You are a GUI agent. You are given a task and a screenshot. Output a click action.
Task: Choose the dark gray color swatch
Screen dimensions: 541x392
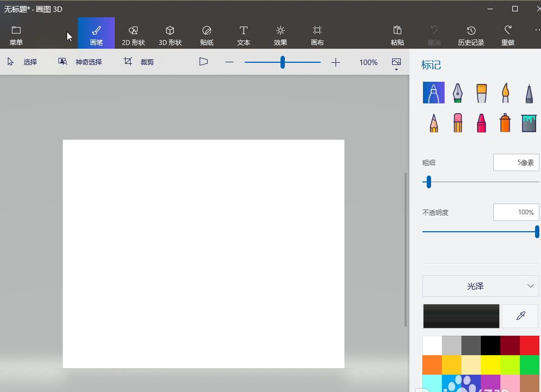point(471,345)
